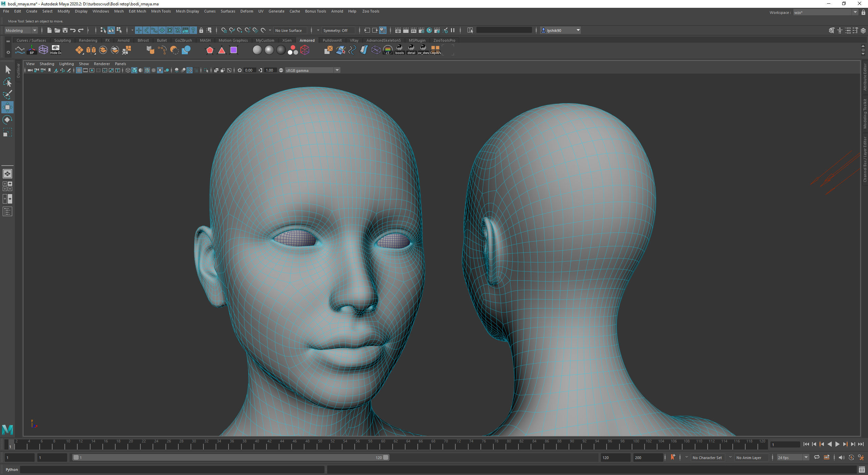Redo the last undone action
Image resolution: width=868 pixels, height=475 pixels.
click(81, 30)
